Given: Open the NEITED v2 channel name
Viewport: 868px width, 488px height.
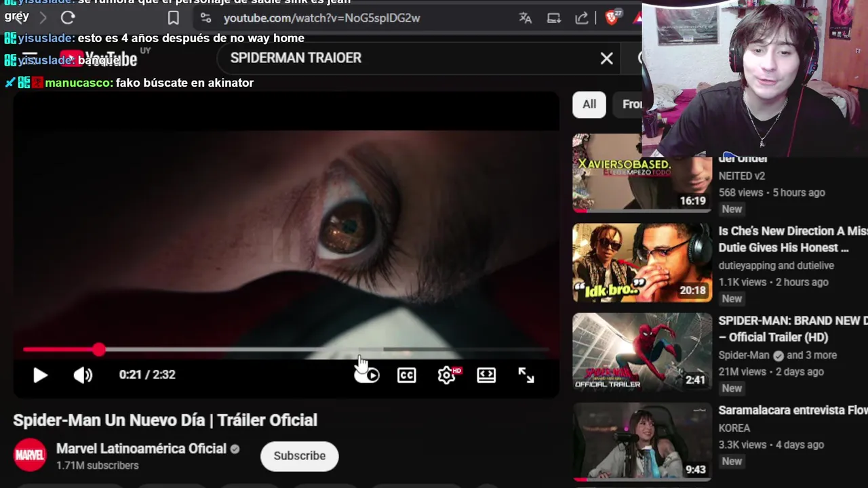Looking at the screenshot, I should tap(742, 176).
